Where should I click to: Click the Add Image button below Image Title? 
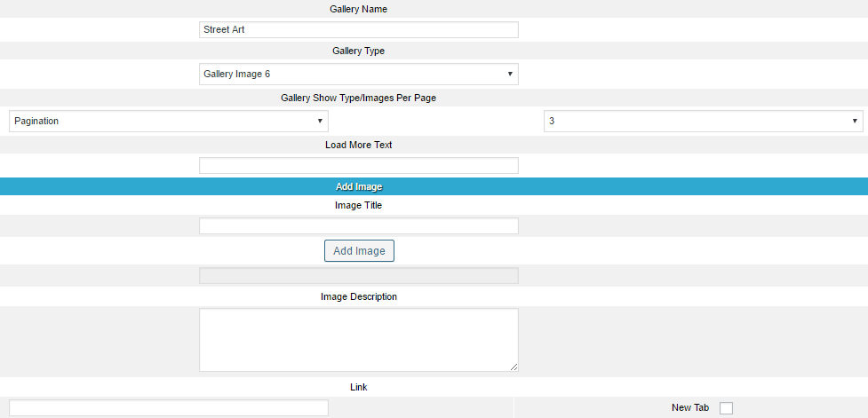(359, 251)
